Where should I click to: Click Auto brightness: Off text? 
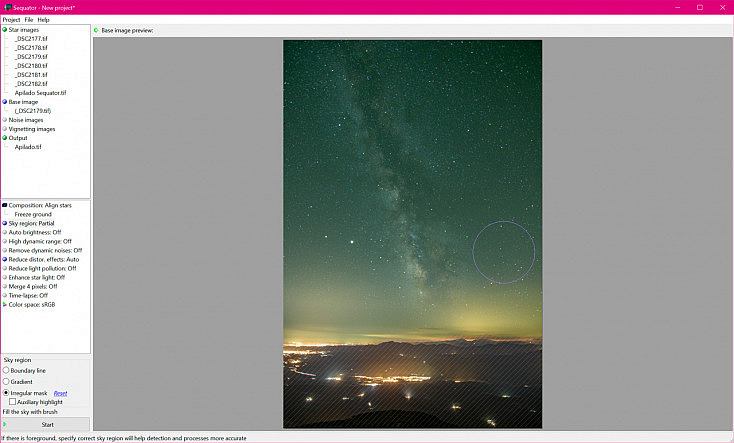point(35,232)
